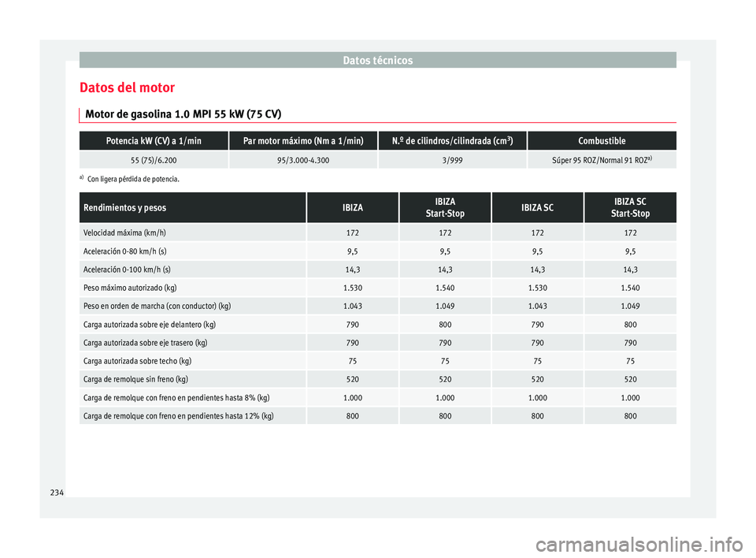
Task: Select the value '55 (75)/6.200'
Action: (154, 160)
